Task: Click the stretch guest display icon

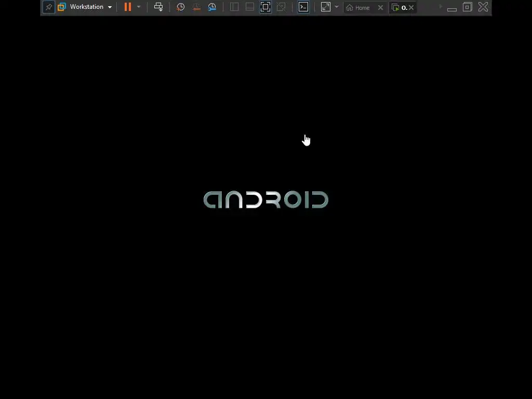Action: [x=326, y=7]
